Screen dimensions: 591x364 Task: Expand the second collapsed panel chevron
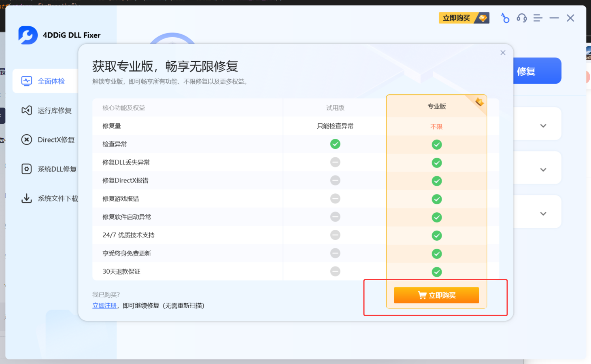coord(543,170)
